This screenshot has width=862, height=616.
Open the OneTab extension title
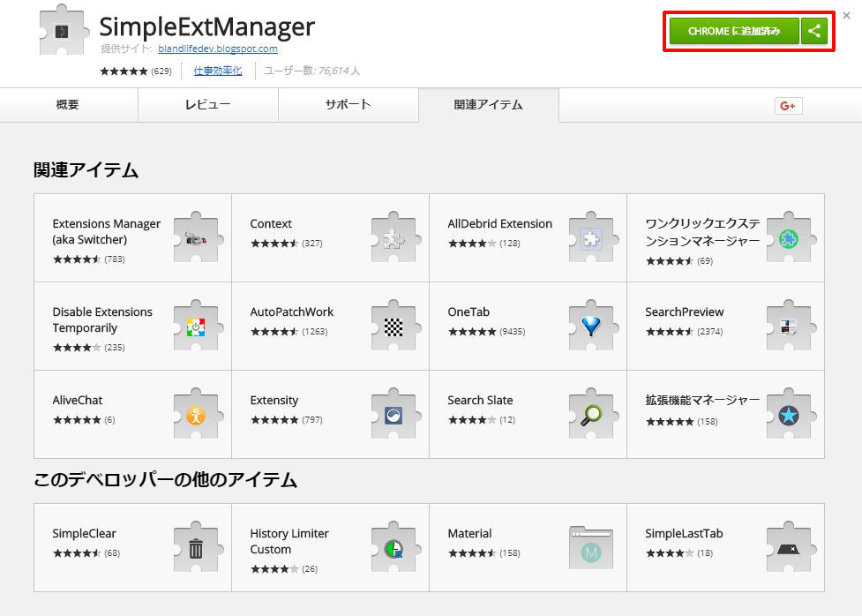(468, 312)
